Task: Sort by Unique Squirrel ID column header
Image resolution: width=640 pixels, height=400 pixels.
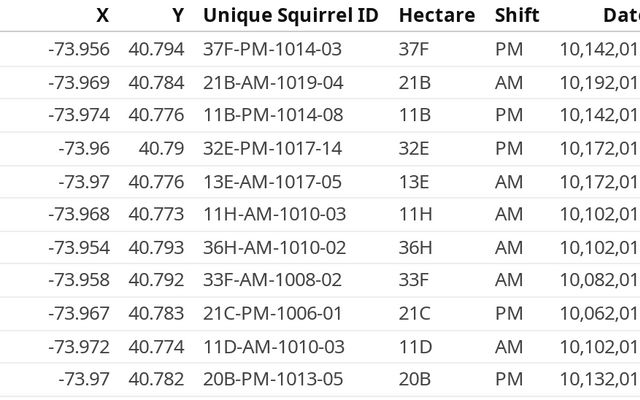Action: (293, 15)
